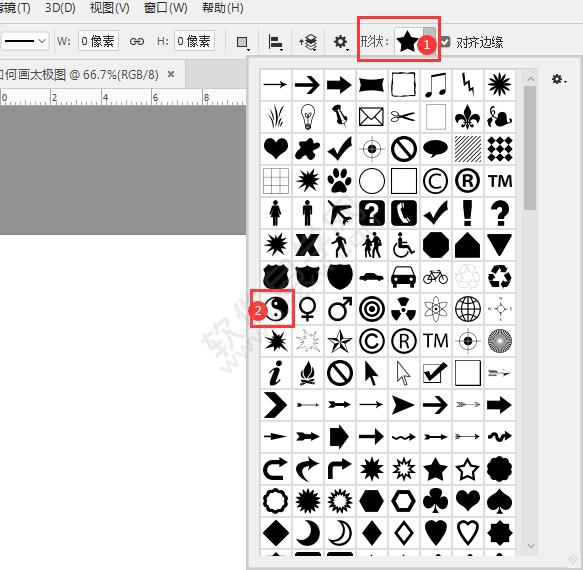
Task: Click the path operations square icon
Action: [x=242, y=42]
